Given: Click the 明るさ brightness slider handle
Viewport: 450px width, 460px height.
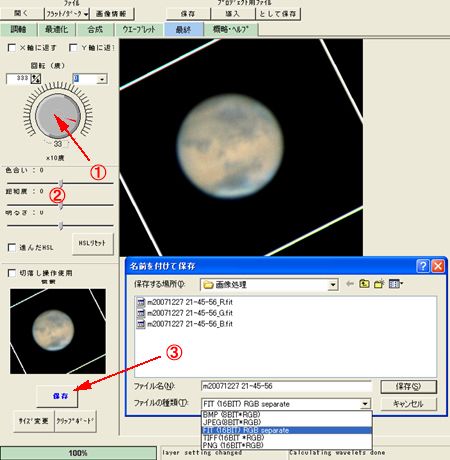Looking at the screenshot, I should 61,226.
